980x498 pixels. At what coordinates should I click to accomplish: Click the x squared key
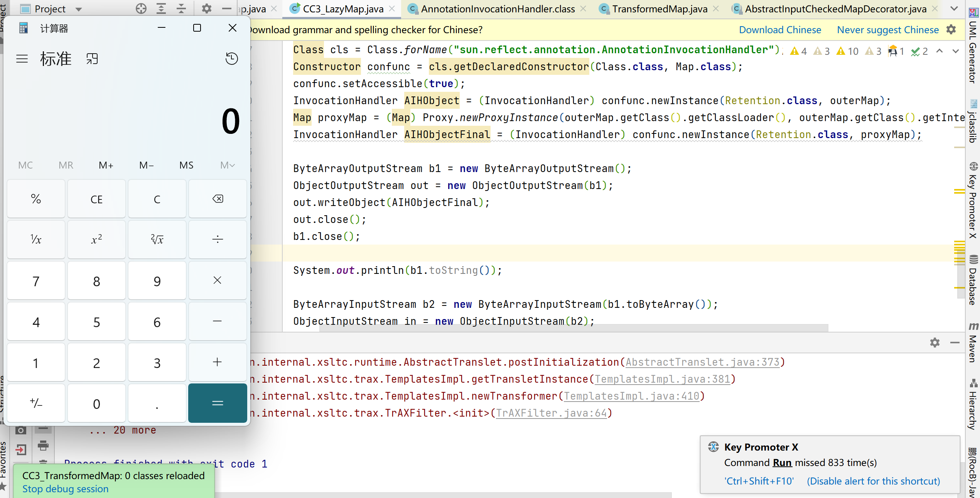point(96,240)
